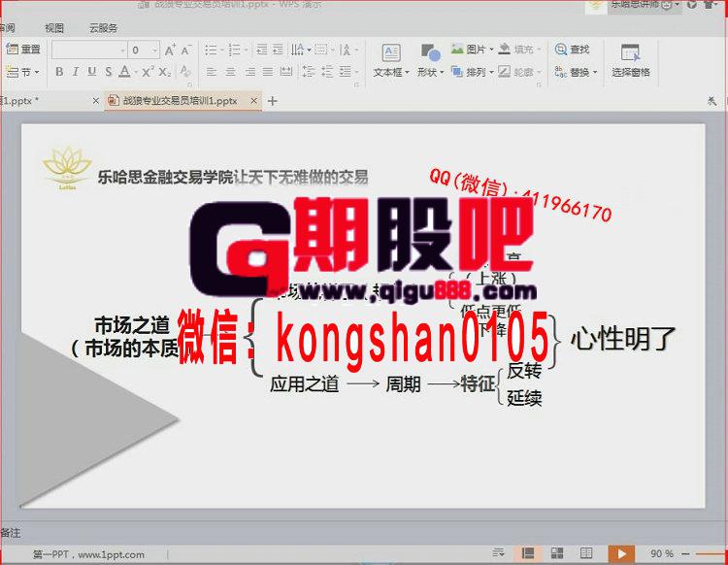Open the drawing dialog launcher
This screenshot has height=565, width=728.
tap(539, 85)
